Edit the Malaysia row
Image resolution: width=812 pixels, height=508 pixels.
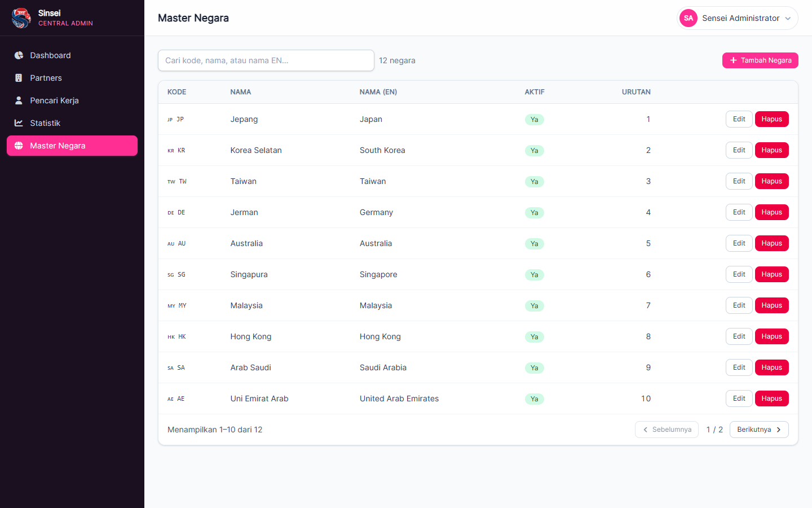tap(739, 305)
